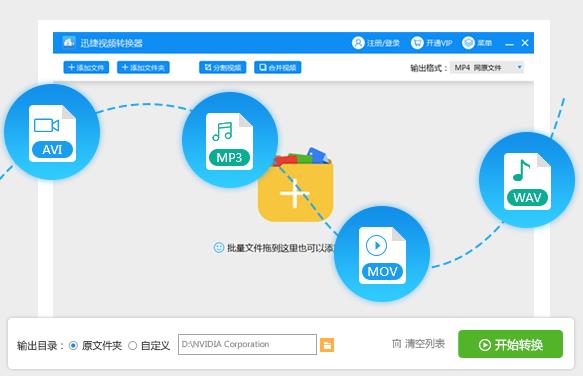Open the 合并视频 tool

[278, 67]
